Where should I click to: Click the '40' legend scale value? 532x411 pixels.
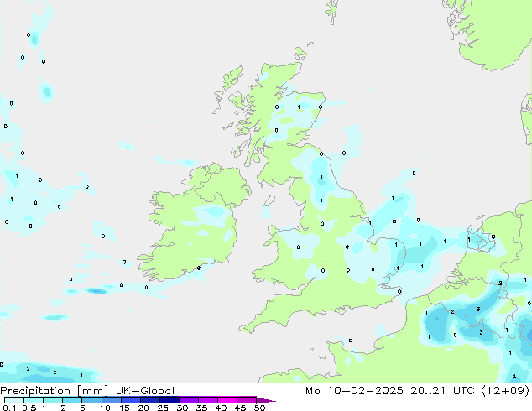[221, 408]
